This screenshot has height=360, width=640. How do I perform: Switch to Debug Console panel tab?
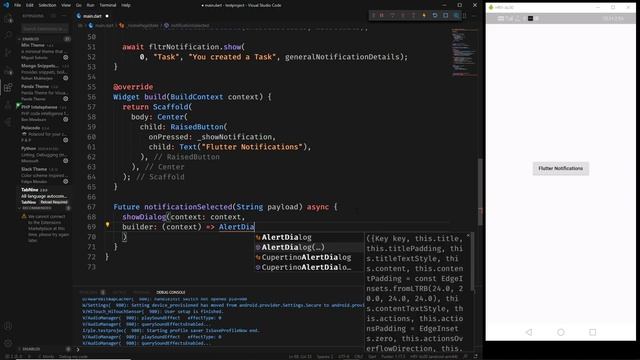coord(171,292)
